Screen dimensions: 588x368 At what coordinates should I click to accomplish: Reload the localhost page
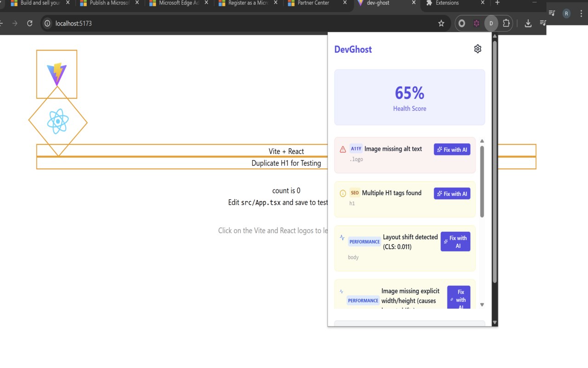(x=30, y=23)
